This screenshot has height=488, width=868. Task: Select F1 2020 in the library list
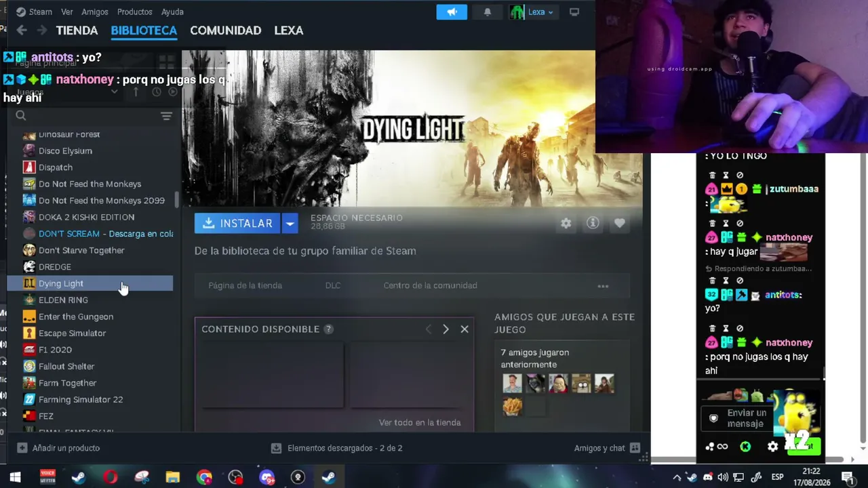click(x=90, y=350)
